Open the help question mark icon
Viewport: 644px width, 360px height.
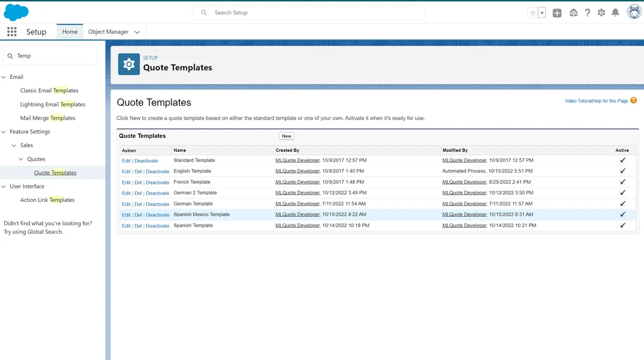click(x=588, y=13)
